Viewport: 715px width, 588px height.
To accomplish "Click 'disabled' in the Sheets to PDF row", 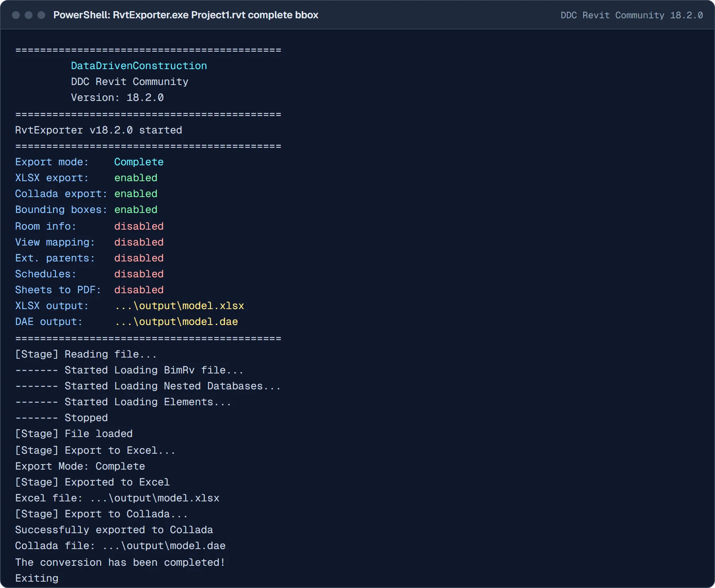I will [139, 290].
